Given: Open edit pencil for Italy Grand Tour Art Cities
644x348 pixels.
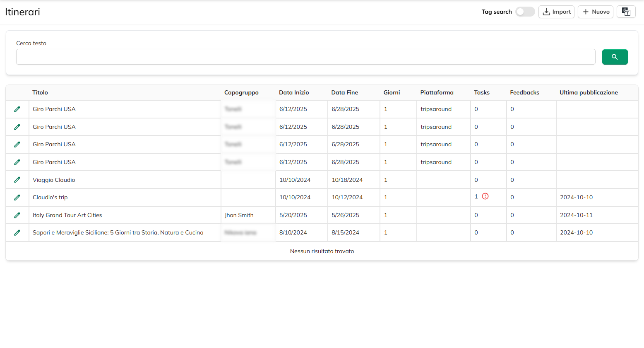Looking at the screenshot, I should 17,215.
